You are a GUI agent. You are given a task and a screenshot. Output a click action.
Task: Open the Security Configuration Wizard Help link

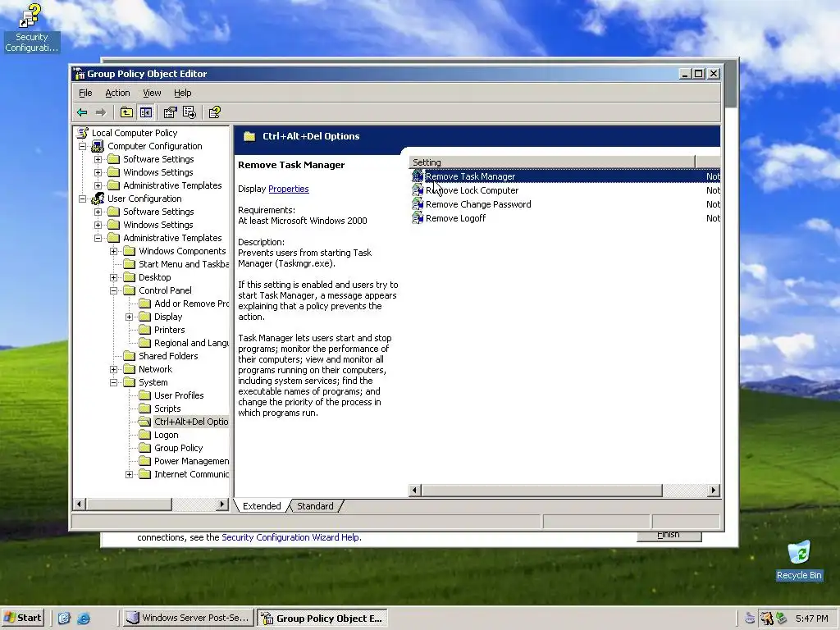290,537
